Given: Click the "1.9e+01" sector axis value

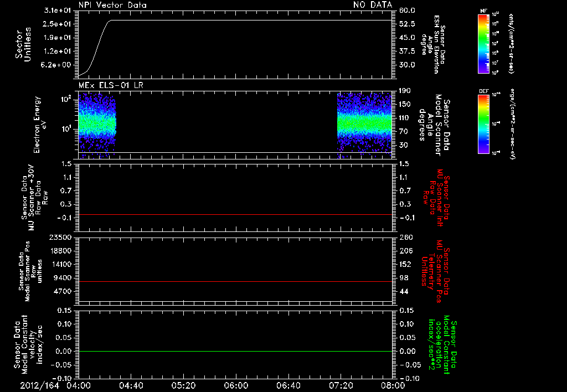Looking at the screenshot, I should pyautogui.click(x=58, y=38).
